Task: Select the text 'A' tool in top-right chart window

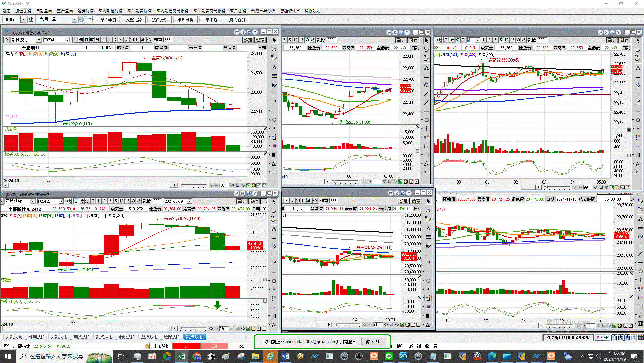Action: click(638, 68)
